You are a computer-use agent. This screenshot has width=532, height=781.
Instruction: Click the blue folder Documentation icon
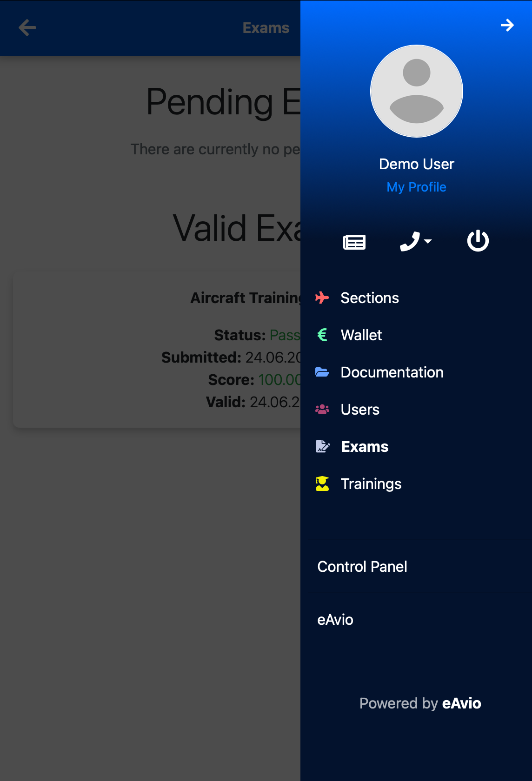[x=322, y=372]
